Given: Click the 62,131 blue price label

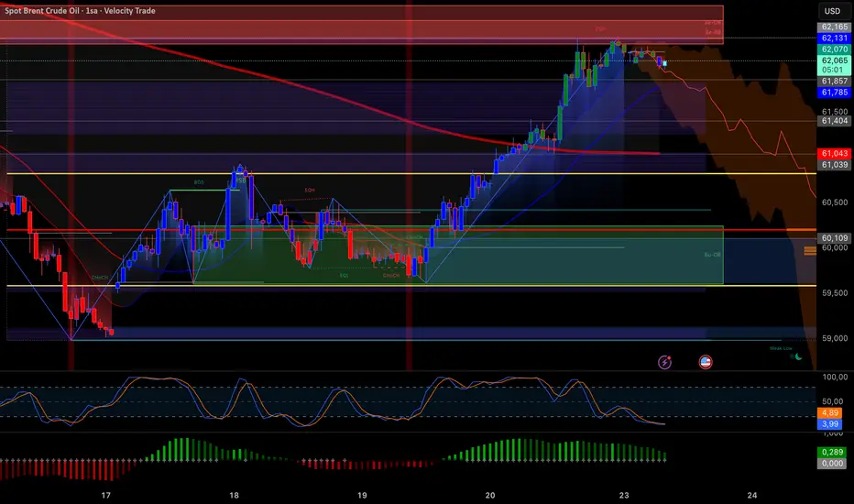Looking at the screenshot, I should point(834,38).
